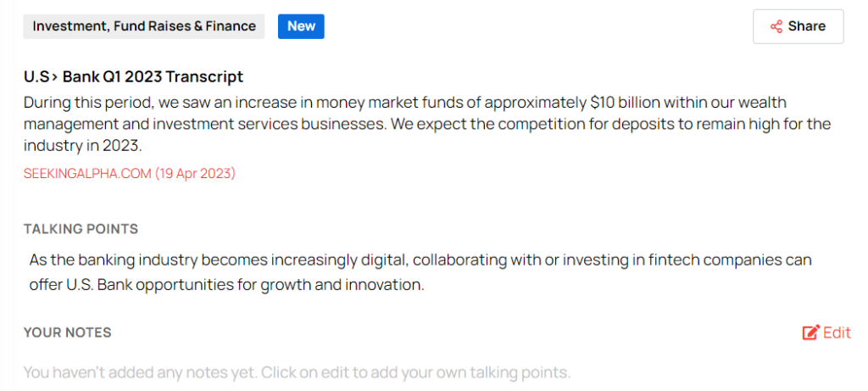Click the Talking Points heading
Image resolution: width=868 pixels, height=391 pixels.
[81, 229]
